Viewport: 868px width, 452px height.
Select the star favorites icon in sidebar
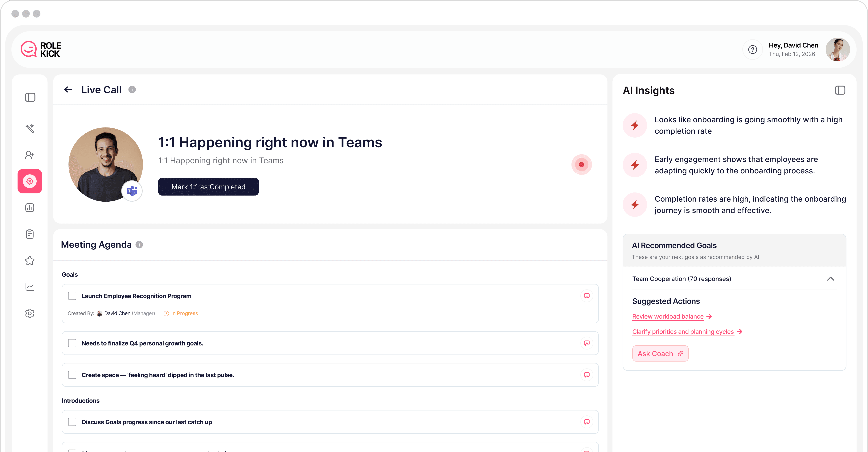pos(30,260)
